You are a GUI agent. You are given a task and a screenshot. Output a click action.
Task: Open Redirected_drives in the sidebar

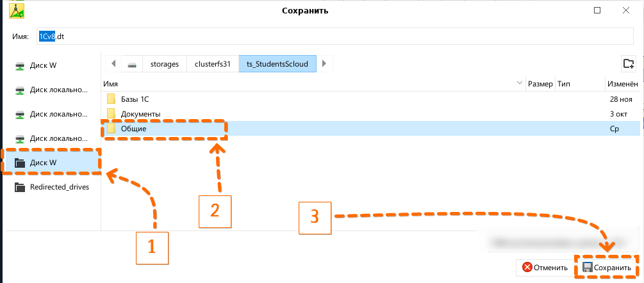59,187
